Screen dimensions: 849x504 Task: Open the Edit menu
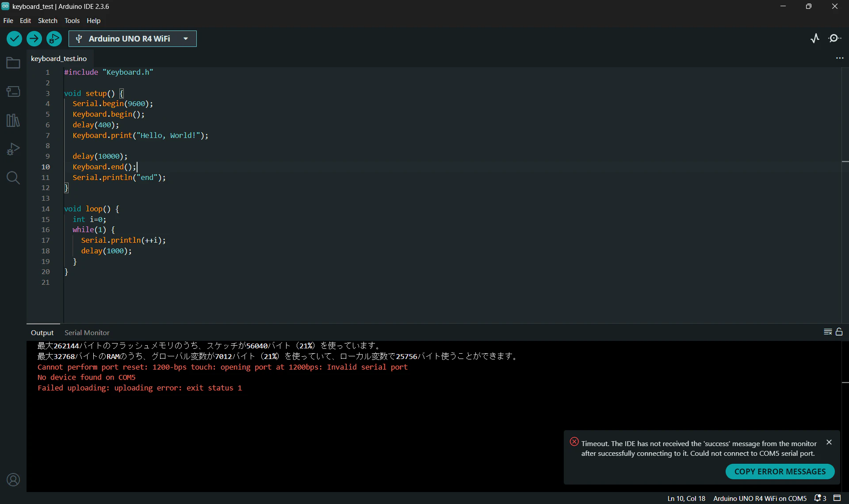point(25,21)
